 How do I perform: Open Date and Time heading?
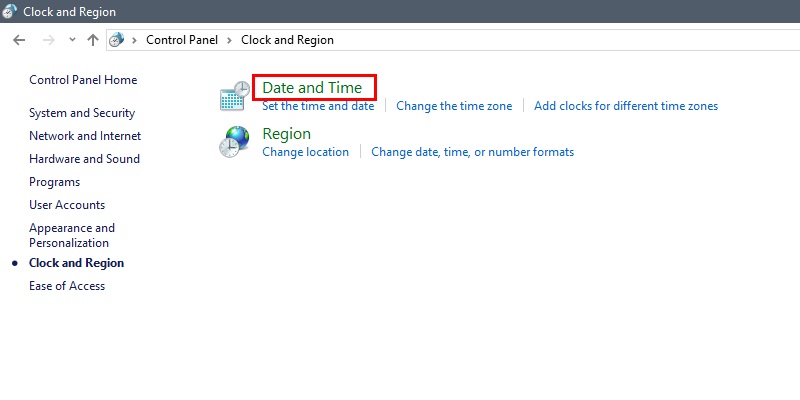tap(312, 88)
